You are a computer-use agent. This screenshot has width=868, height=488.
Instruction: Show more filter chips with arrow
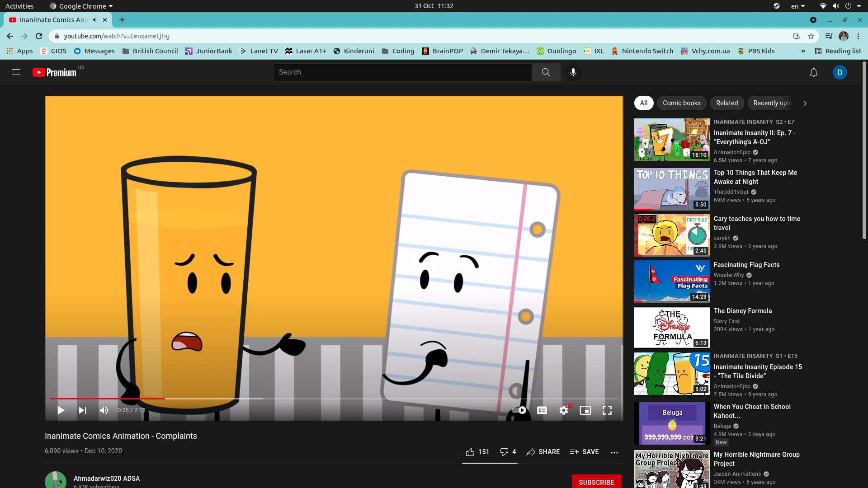point(805,103)
